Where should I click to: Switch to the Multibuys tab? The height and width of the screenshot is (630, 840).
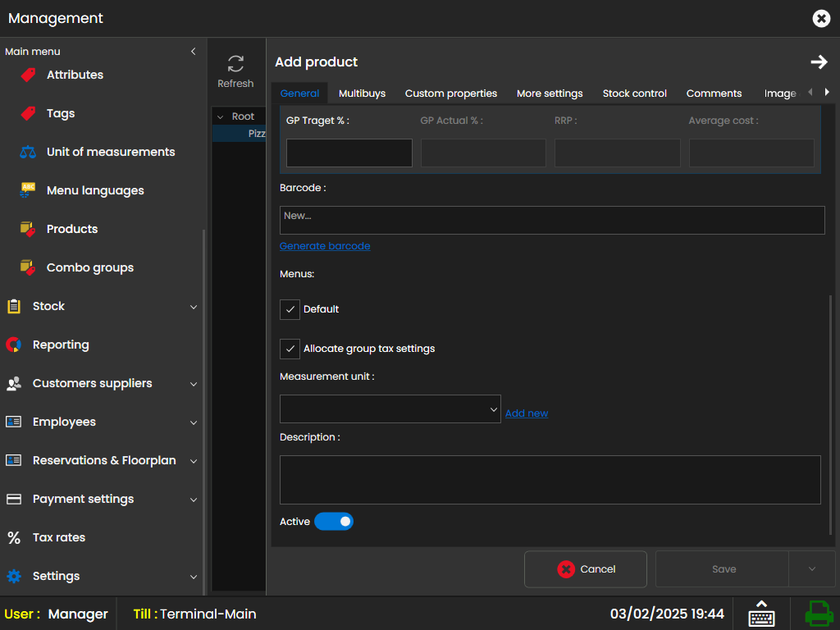362,94
